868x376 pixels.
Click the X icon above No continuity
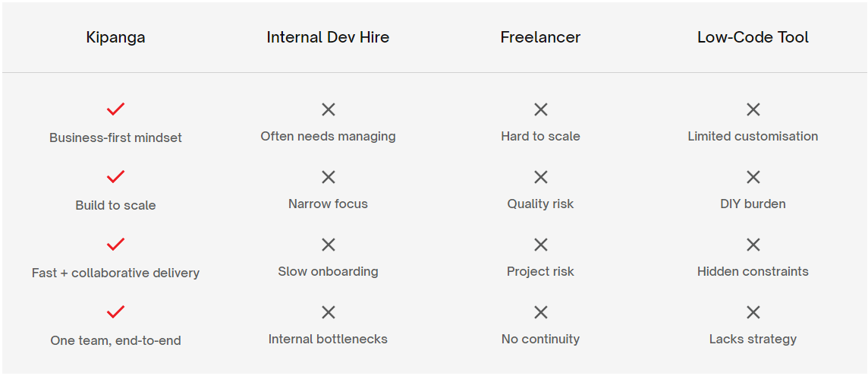coord(540,312)
